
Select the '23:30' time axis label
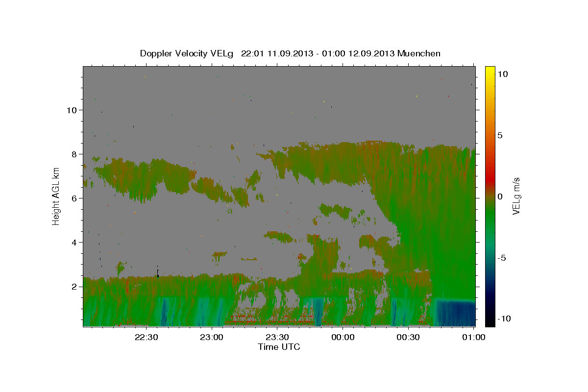tap(277, 337)
